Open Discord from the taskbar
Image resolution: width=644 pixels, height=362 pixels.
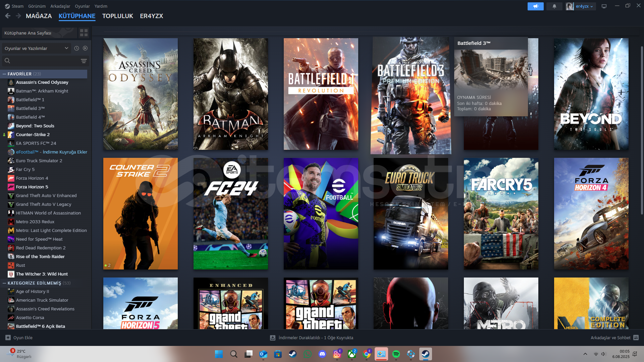(x=322, y=354)
